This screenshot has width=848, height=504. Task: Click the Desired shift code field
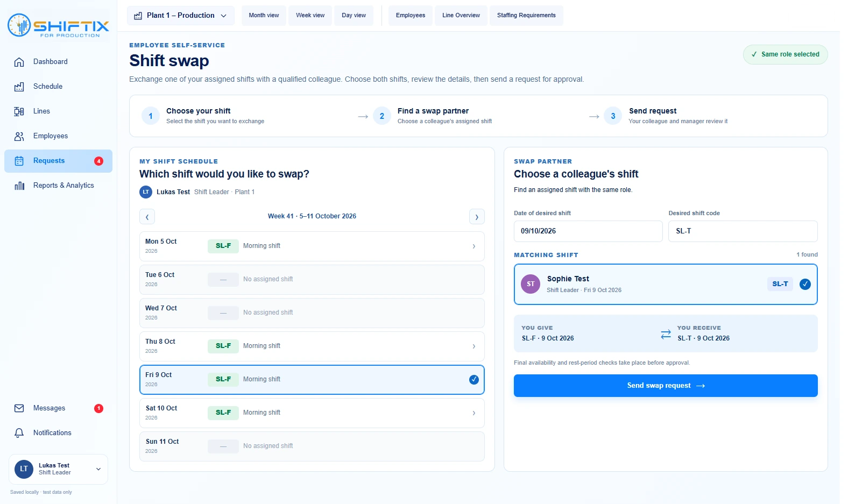point(743,231)
